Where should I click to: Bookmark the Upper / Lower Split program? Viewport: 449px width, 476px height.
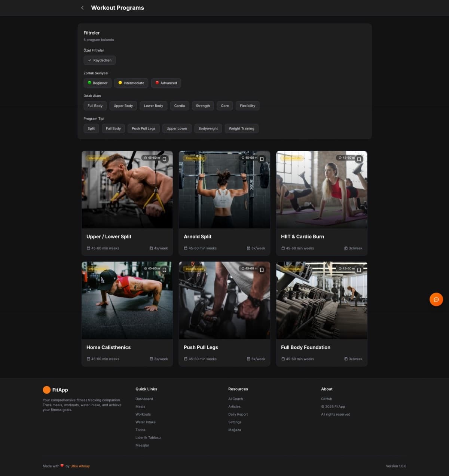click(164, 159)
